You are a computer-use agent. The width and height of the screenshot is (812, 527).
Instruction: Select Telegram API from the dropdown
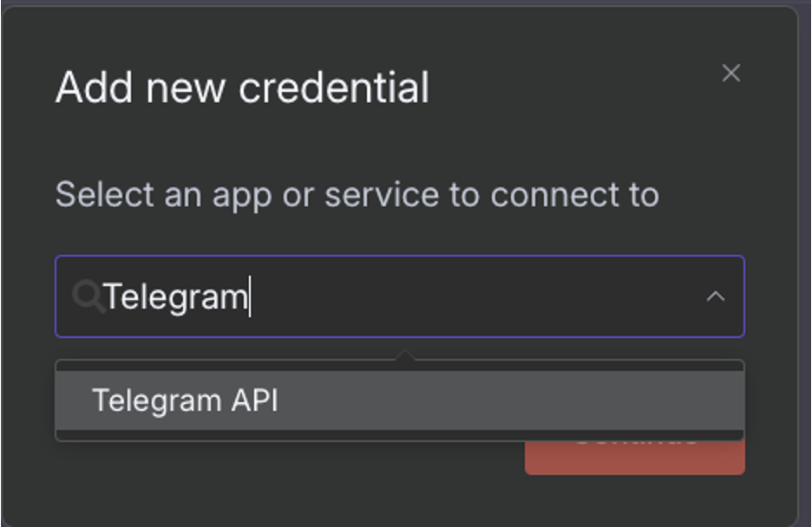click(185, 400)
